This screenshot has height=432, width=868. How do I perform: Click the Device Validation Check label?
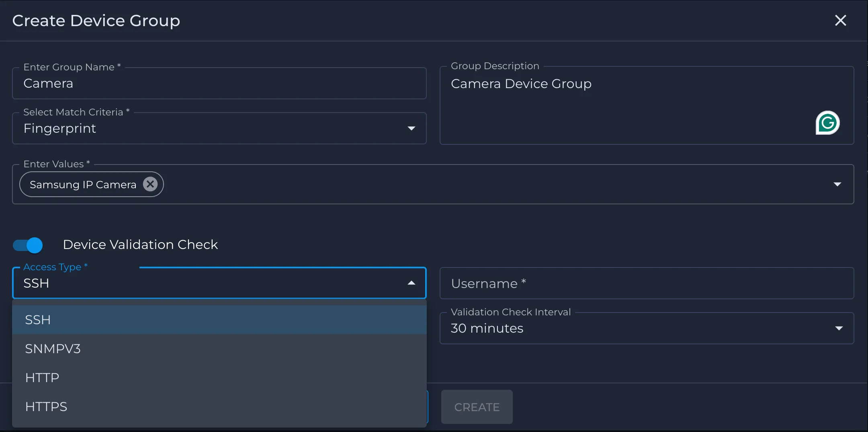tap(140, 245)
